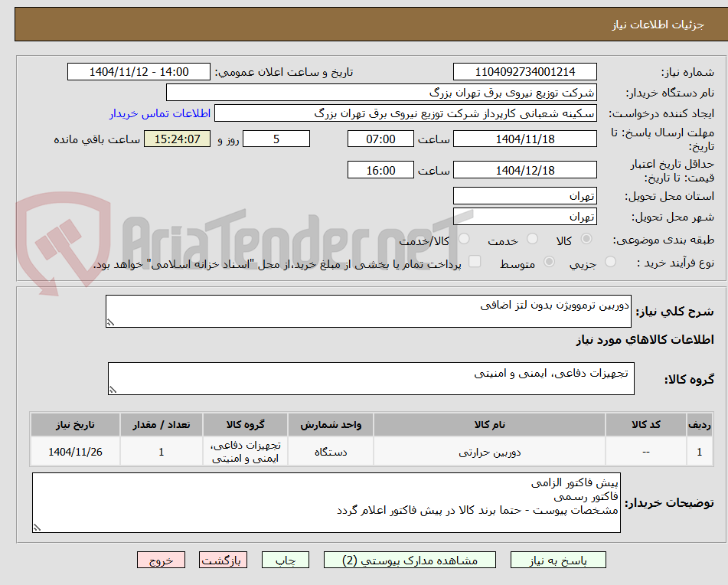Click the ردیف column header

pyautogui.click(x=700, y=425)
